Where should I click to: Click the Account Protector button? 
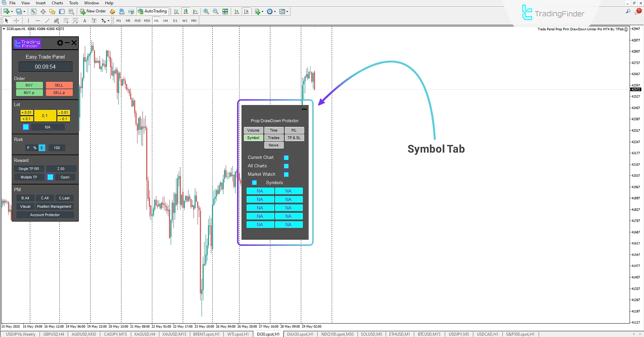coord(45,215)
